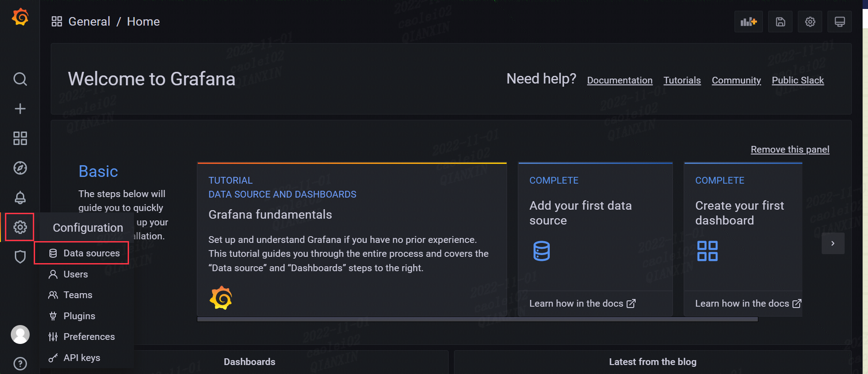Click the Create plus icon
868x374 pixels.
coord(20,109)
